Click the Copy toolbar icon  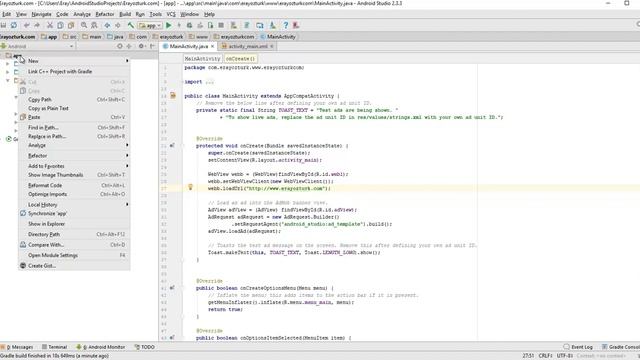60,25
